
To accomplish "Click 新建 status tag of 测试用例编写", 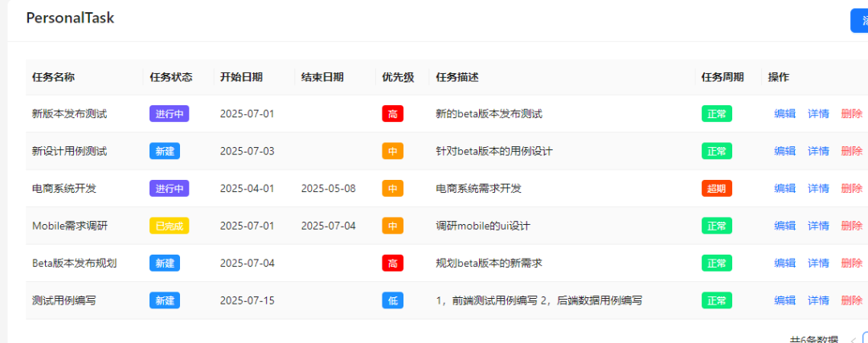I will point(165,300).
